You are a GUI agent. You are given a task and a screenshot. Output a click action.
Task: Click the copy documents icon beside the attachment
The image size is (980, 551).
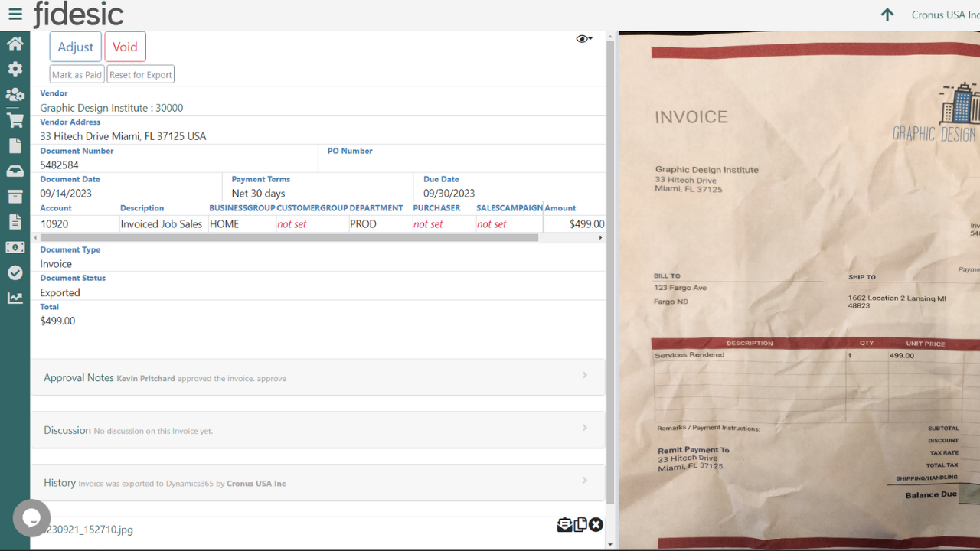(x=580, y=524)
